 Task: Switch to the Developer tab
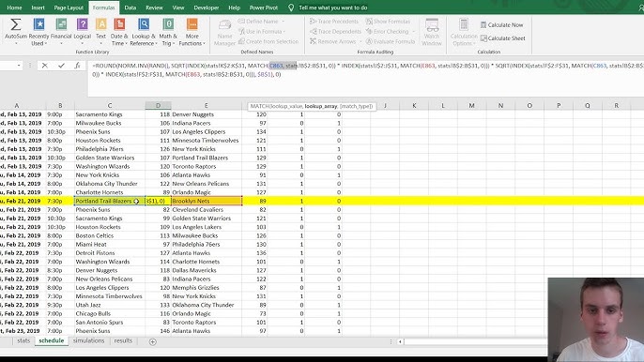207,8
